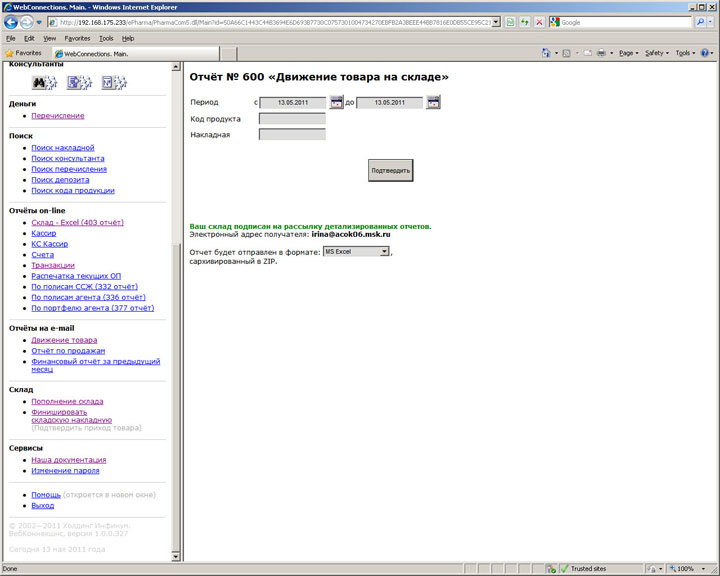The image size is (720, 576).
Task: Open the File menu
Action: [x=11, y=38]
